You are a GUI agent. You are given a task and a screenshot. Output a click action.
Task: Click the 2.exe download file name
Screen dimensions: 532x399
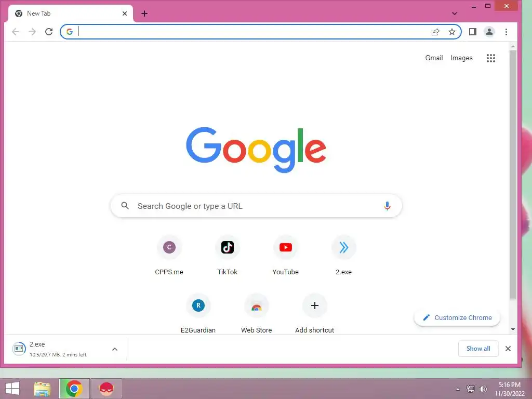37,344
